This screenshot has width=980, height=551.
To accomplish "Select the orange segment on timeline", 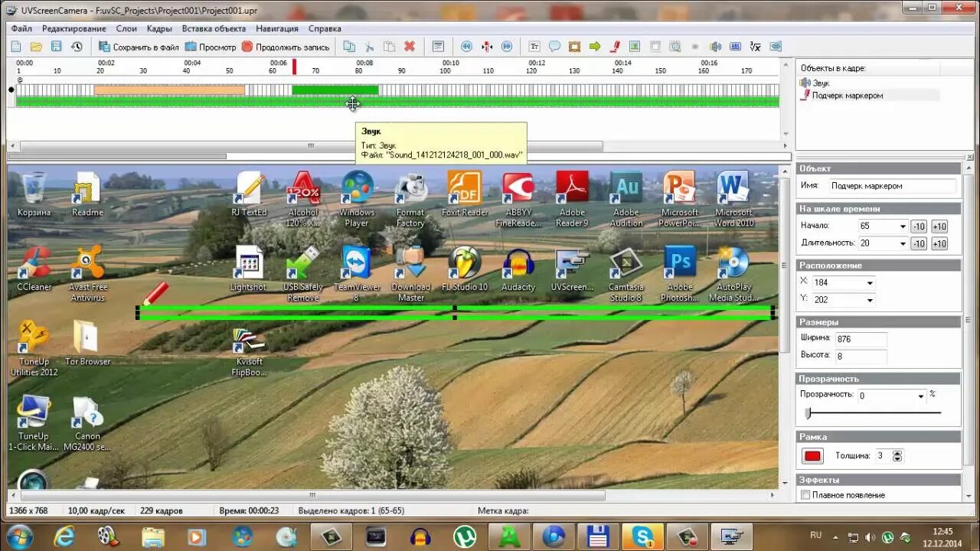I will pyautogui.click(x=169, y=90).
